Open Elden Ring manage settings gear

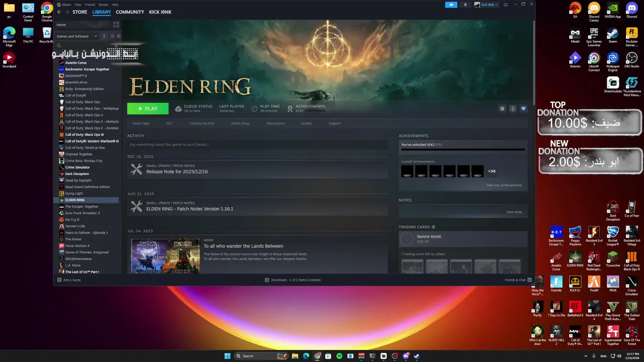tap(502, 109)
